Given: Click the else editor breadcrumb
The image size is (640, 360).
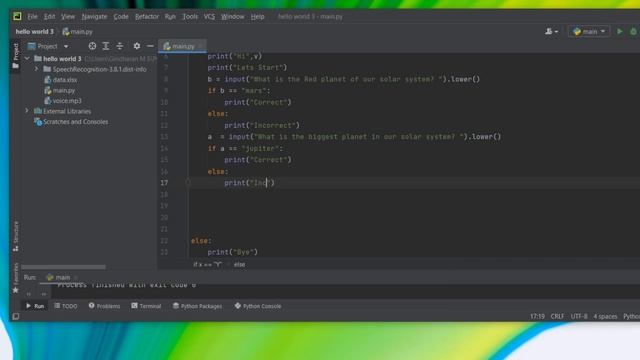Looking at the screenshot, I should (x=239, y=264).
